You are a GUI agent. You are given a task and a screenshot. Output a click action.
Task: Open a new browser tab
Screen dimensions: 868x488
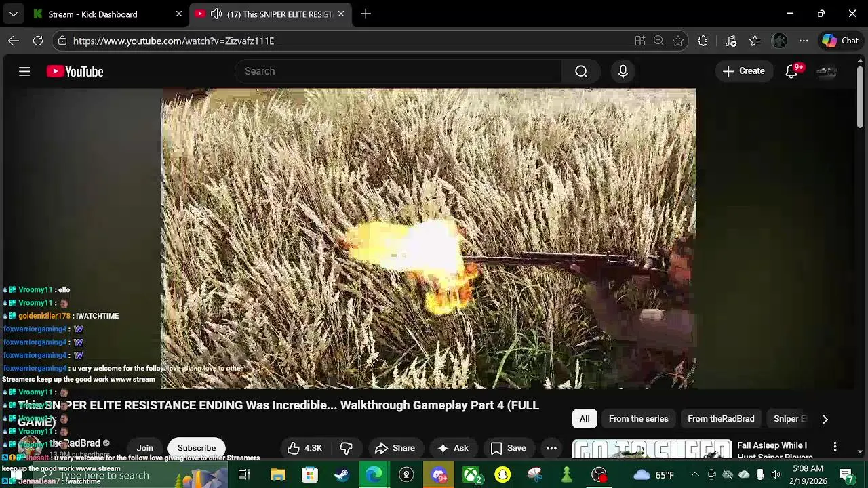pyautogui.click(x=366, y=14)
